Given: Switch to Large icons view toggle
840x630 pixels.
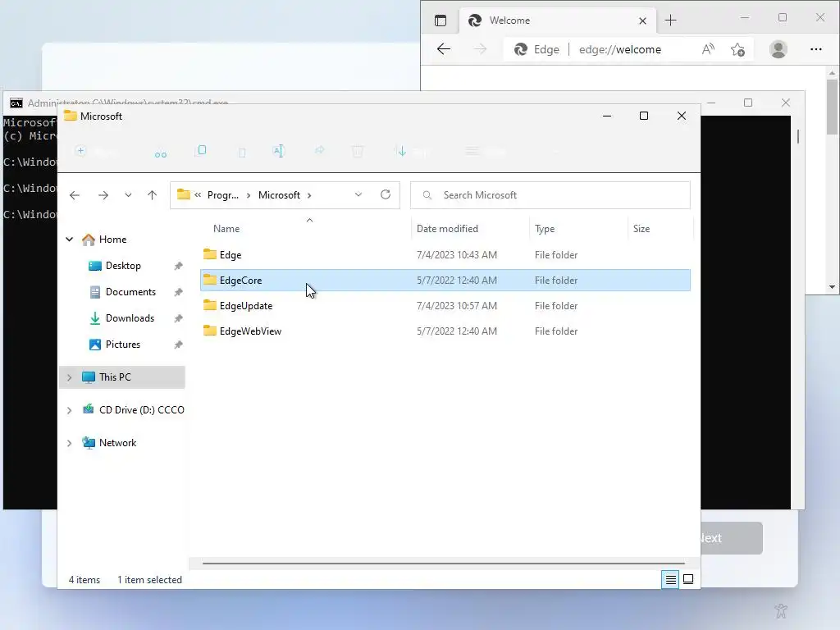Looking at the screenshot, I should coord(688,579).
